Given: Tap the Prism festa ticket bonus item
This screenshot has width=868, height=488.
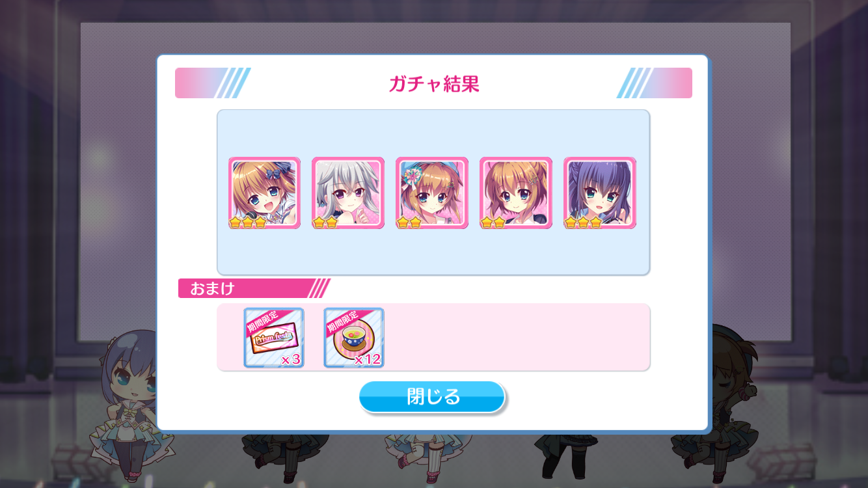Looking at the screenshot, I should click(274, 338).
